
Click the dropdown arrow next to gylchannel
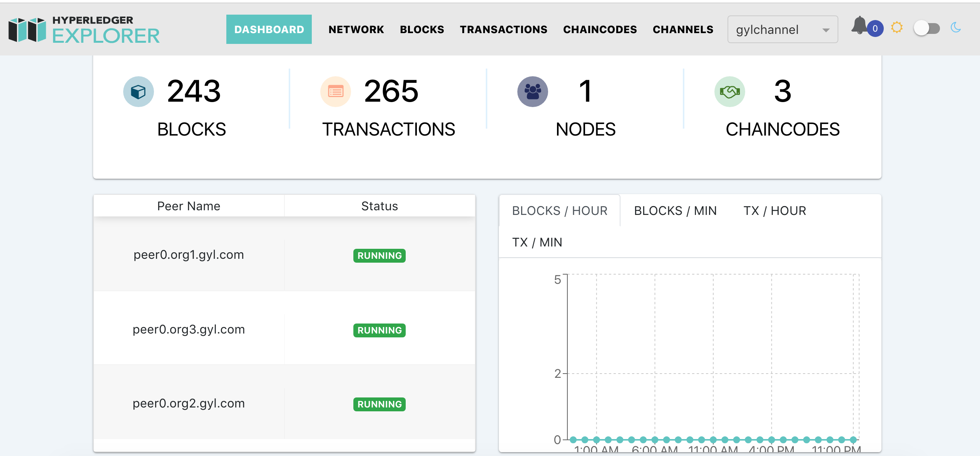point(826,30)
